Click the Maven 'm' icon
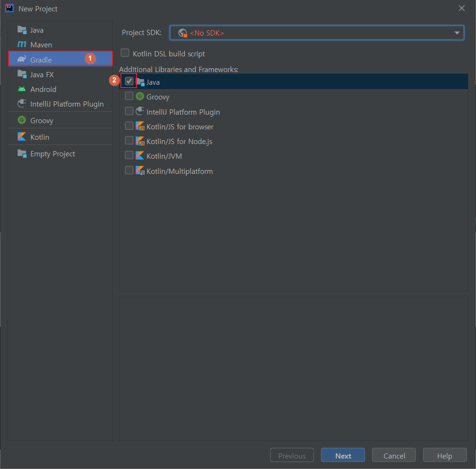This screenshot has height=469, width=476. point(22,45)
